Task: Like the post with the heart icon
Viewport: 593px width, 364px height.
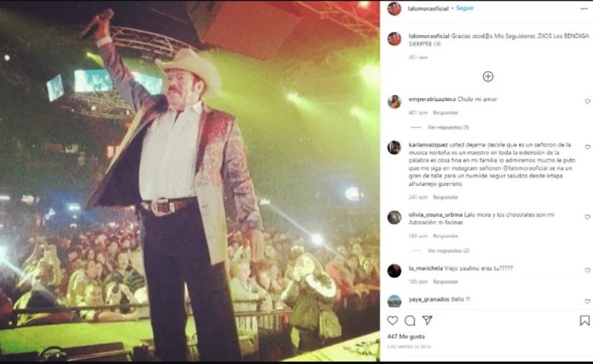Action: pos(393,320)
